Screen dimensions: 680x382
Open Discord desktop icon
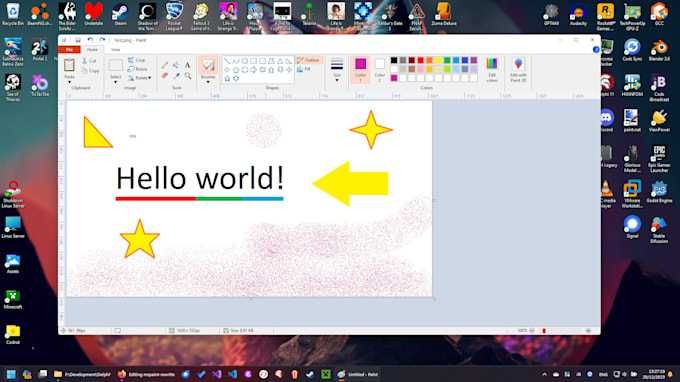(x=607, y=121)
